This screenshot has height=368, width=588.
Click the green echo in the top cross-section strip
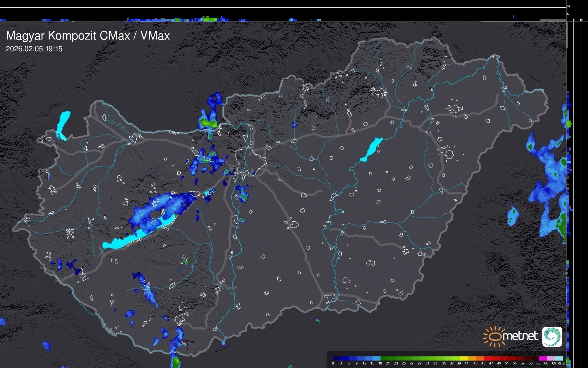[210, 19]
